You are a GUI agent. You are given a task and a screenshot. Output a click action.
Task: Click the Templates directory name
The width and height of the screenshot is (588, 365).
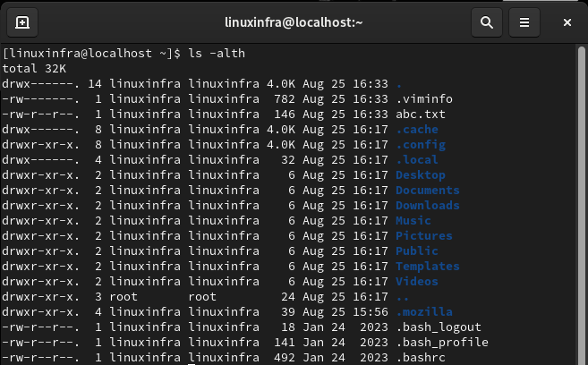[x=428, y=266]
